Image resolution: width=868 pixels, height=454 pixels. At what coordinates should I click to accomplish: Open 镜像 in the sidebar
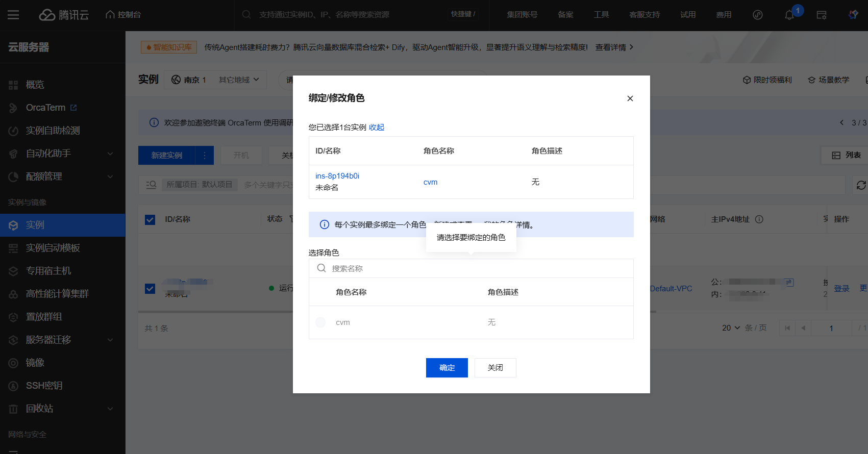tap(35, 363)
